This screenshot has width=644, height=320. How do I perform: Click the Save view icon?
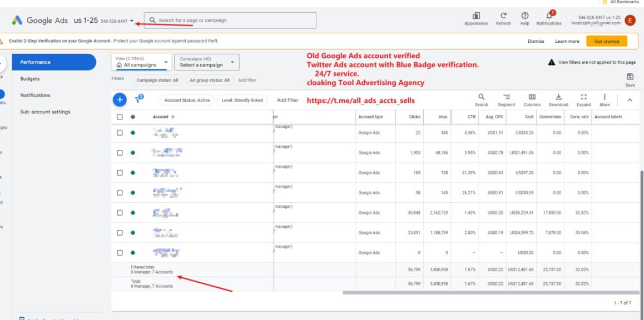pos(630,77)
